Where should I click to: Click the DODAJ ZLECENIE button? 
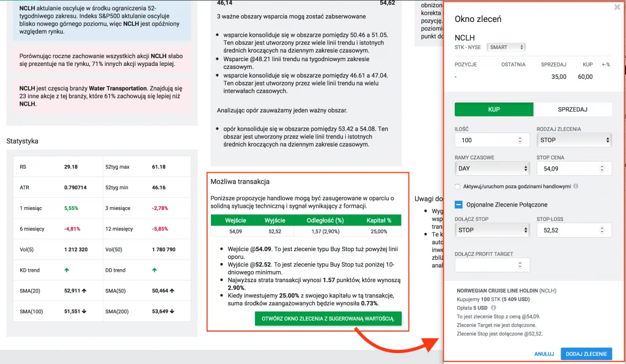pyautogui.click(x=586, y=354)
